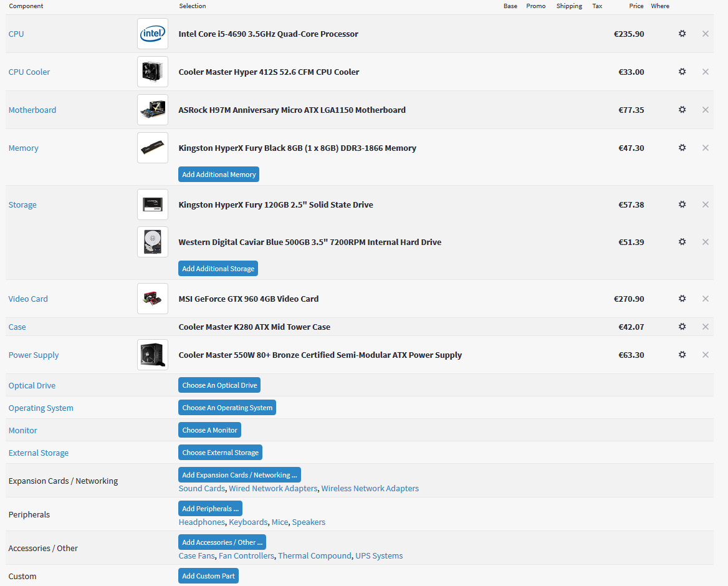Open gear options for Cooler Master 550W supply
Viewport: 728px width, 586px height.
pyautogui.click(x=682, y=355)
